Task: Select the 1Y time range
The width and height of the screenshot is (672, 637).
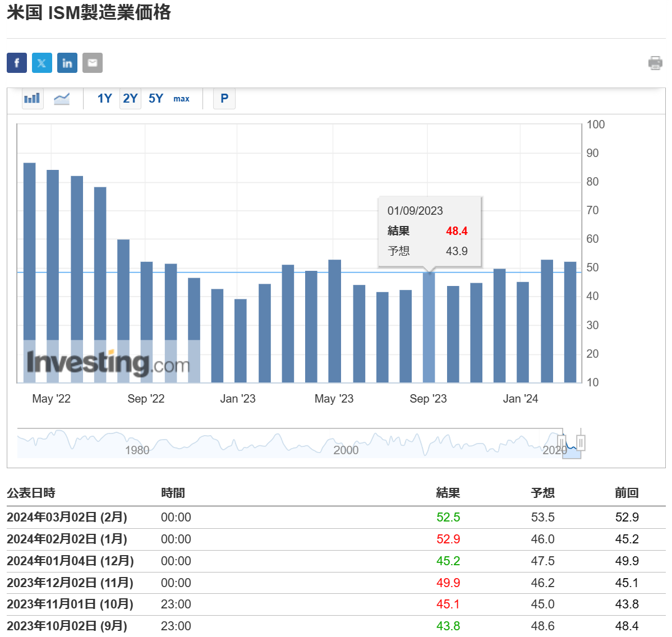Action: [x=105, y=99]
